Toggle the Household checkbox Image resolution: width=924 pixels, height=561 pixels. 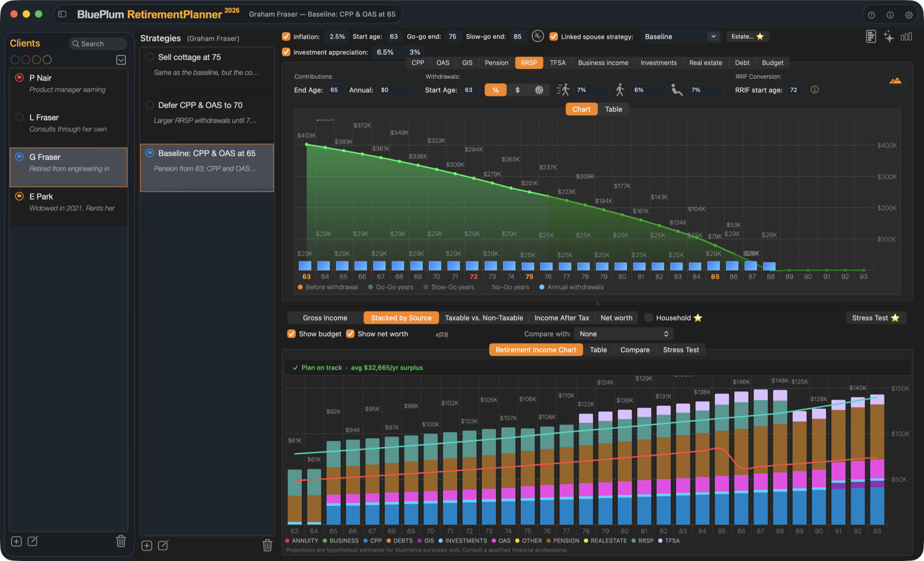click(649, 318)
